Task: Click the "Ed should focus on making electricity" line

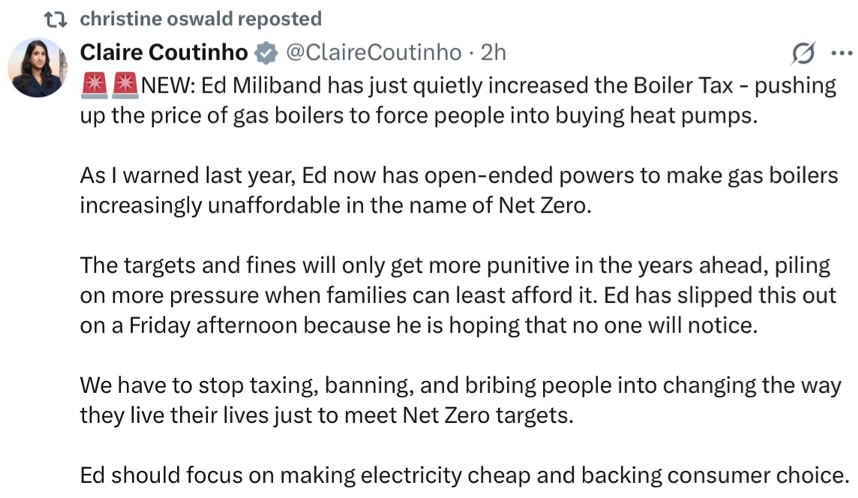Action: [x=464, y=476]
